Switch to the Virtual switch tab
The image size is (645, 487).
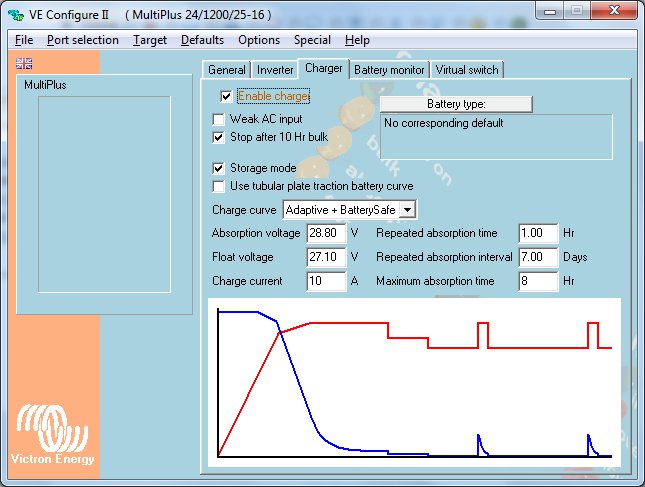467,70
